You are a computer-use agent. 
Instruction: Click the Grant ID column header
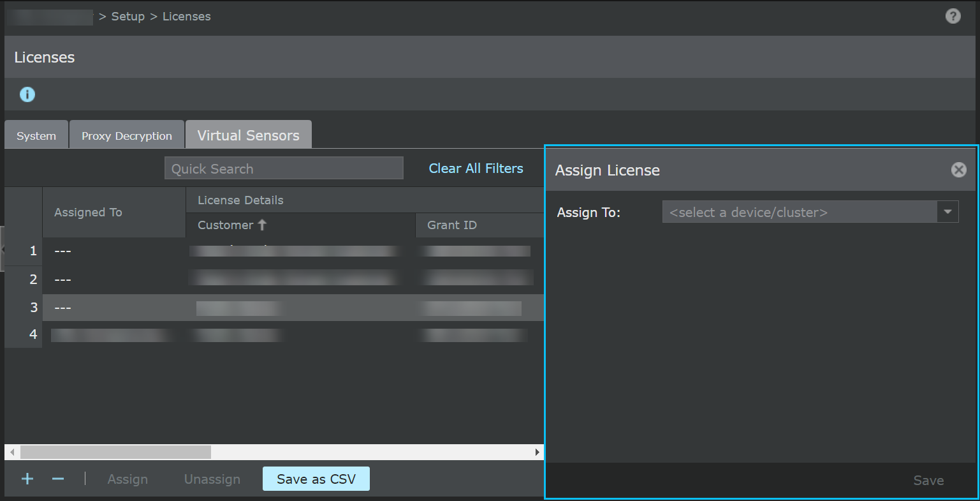[x=479, y=225]
